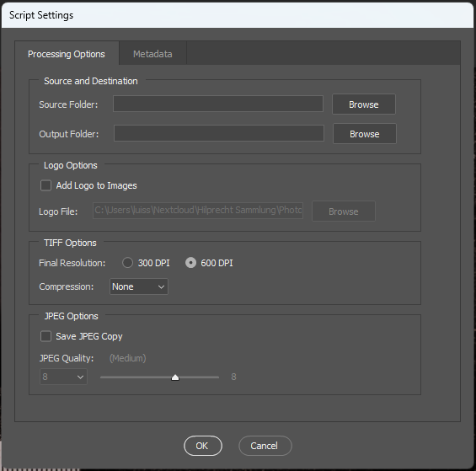Click the Source Folder path field
Image resolution: width=476 pixels, height=471 pixels.
(x=218, y=104)
